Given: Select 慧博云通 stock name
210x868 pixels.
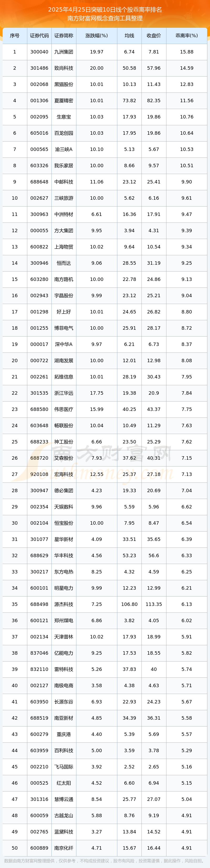Looking at the screenshot, I should point(64,799).
